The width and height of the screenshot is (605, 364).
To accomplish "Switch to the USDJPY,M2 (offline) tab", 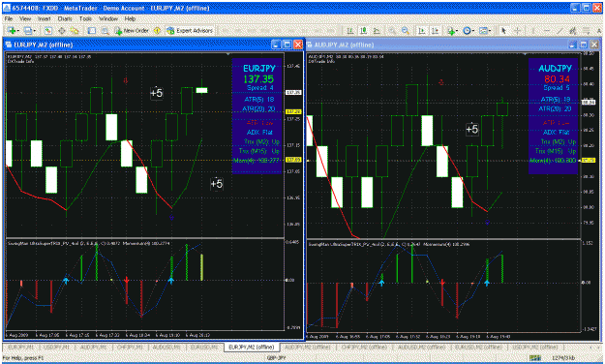I will click(534, 347).
